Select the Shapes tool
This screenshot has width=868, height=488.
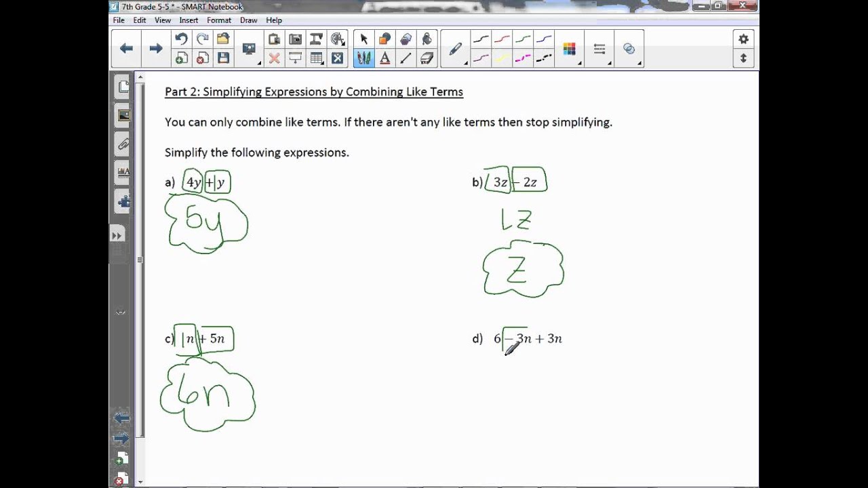pyautogui.click(x=384, y=39)
